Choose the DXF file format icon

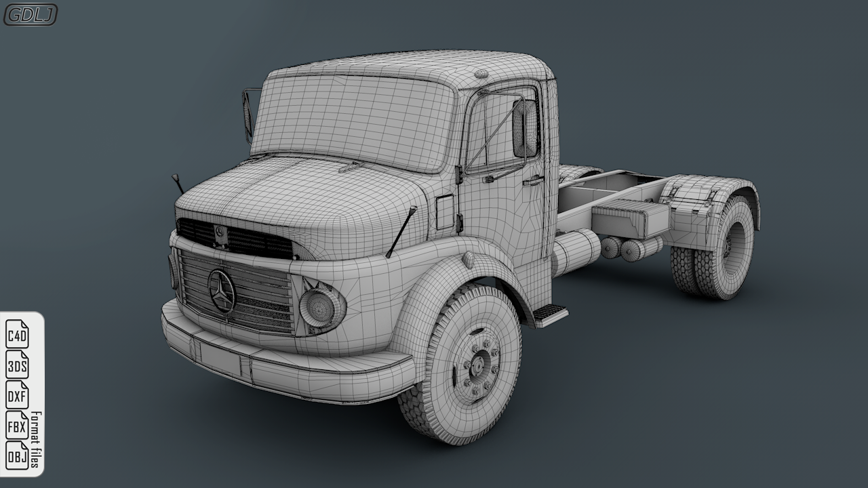(x=17, y=395)
